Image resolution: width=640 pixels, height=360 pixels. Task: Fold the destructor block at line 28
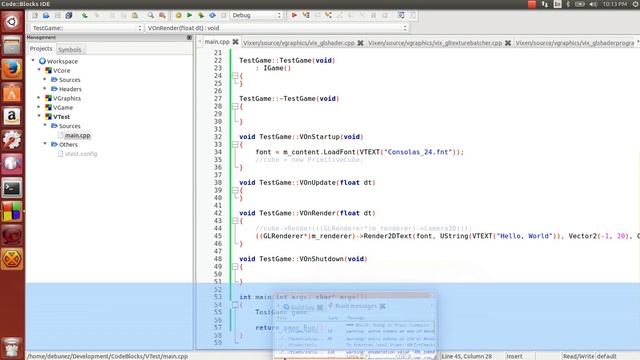coord(235,106)
